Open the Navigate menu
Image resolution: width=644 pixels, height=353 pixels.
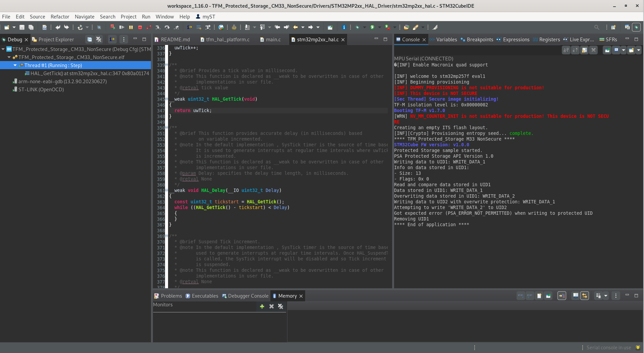click(x=85, y=16)
